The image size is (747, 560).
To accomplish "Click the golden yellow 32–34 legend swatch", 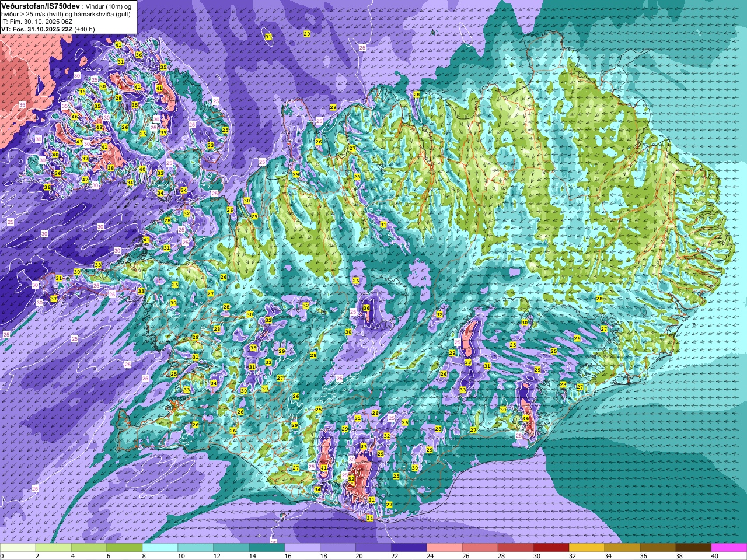I will (588, 548).
